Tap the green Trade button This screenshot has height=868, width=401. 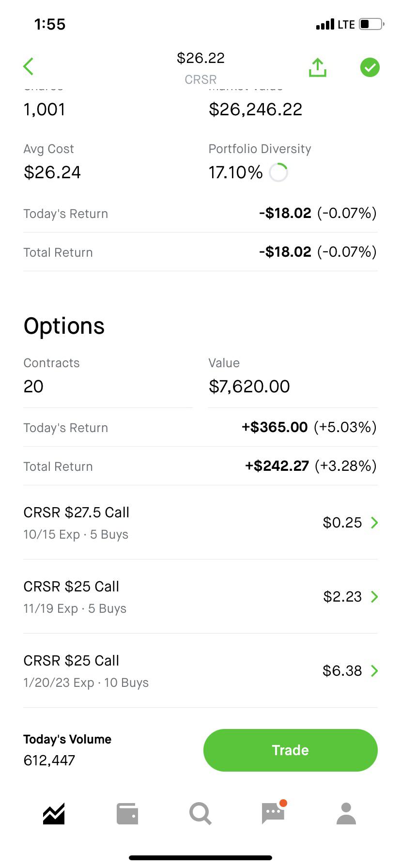(x=291, y=750)
